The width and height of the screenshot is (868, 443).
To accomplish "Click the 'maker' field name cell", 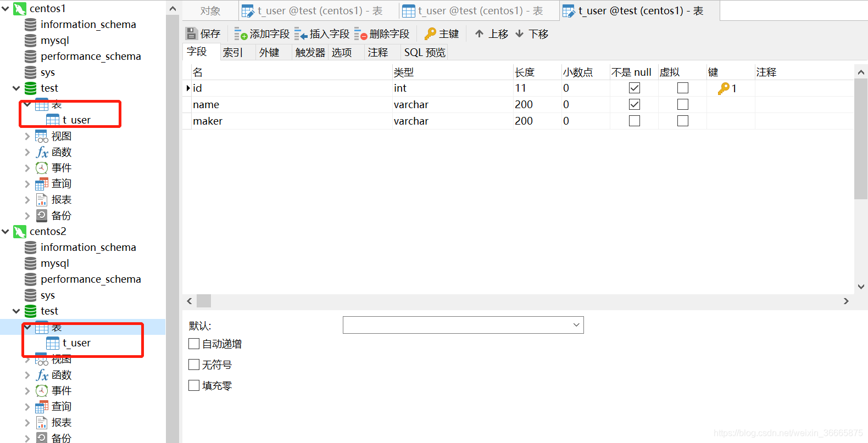I will [x=292, y=121].
